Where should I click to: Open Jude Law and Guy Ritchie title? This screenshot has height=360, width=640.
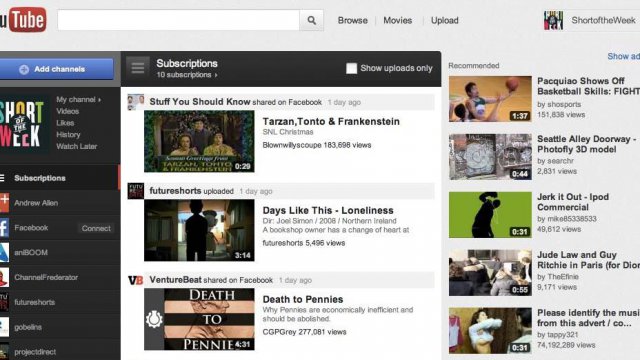[x=588, y=260]
